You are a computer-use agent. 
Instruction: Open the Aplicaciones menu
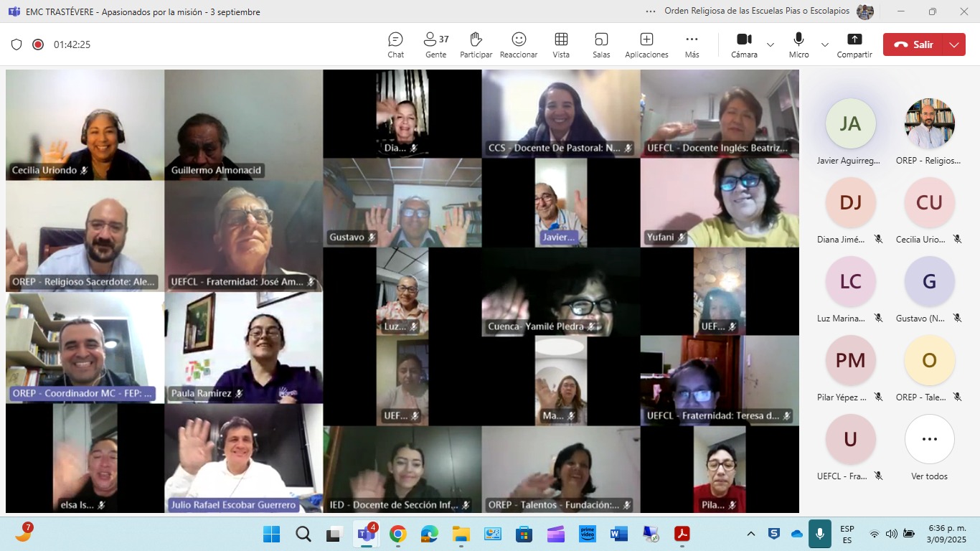(646, 44)
